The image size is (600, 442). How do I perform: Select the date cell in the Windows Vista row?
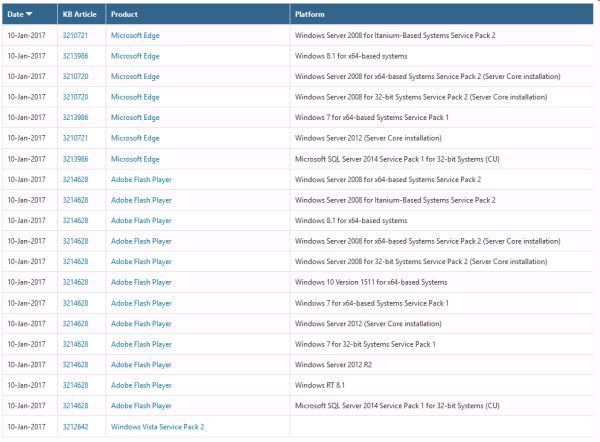pyautogui.click(x=26, y=427)
